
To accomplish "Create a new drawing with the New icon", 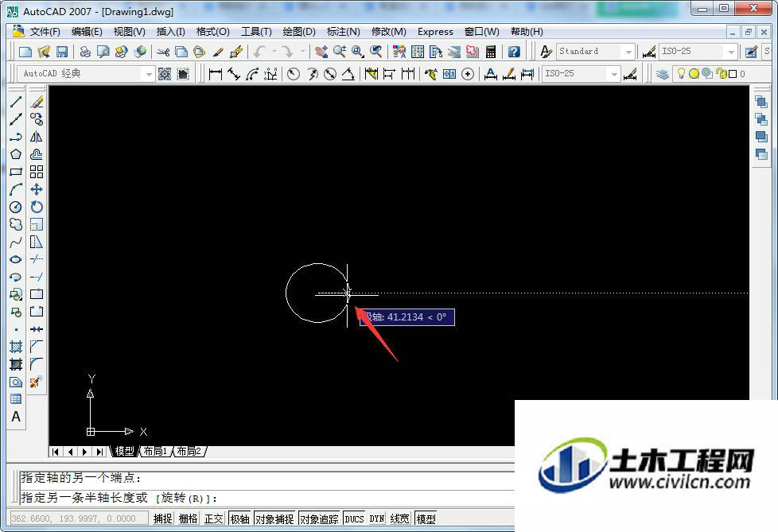I will coord(25,52).
